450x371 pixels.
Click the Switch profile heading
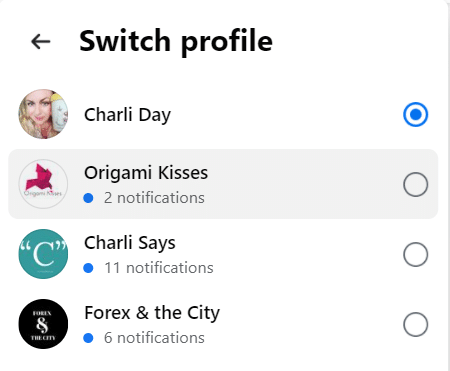click(176, 42)
